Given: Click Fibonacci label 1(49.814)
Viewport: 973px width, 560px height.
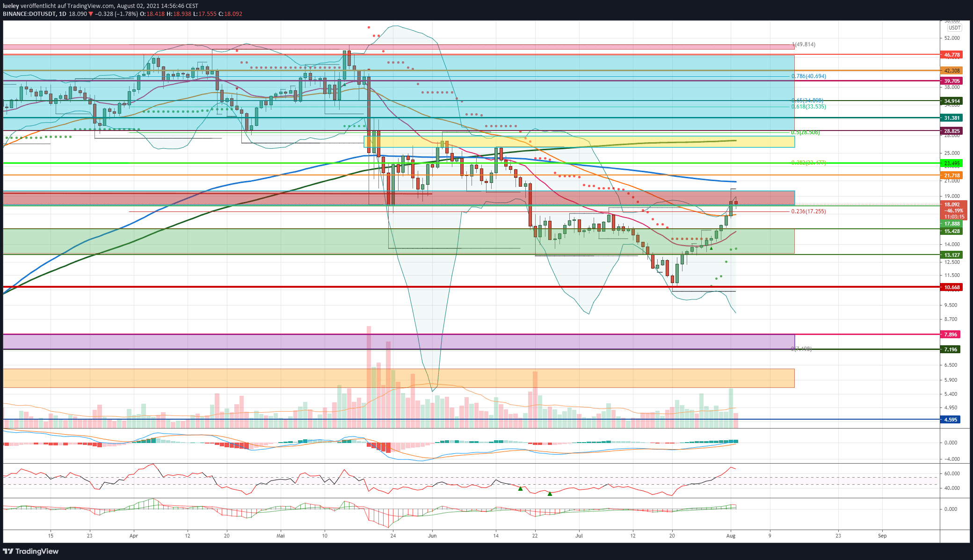Looking at the screenshot, I should (804, 44).
